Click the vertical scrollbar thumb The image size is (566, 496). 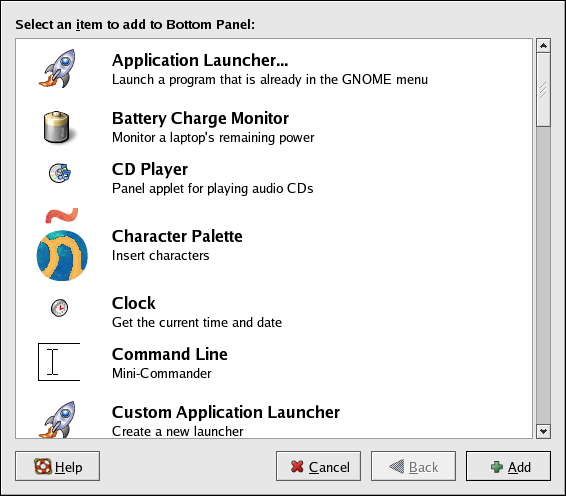click(543, 90)
